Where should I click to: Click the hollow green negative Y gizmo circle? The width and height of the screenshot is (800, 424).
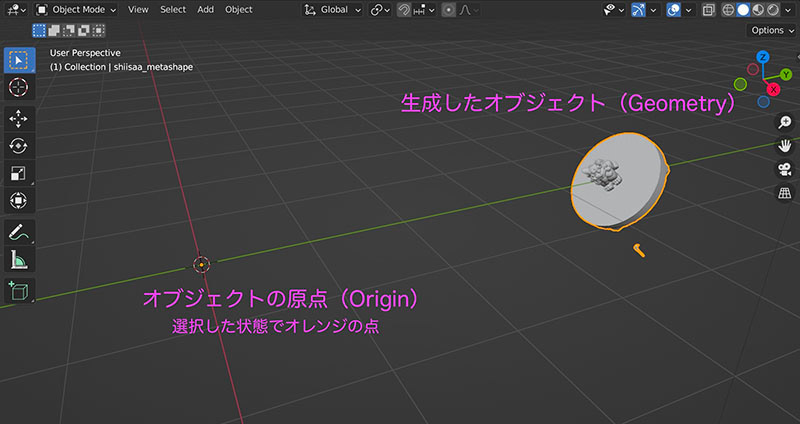point(740,84)
